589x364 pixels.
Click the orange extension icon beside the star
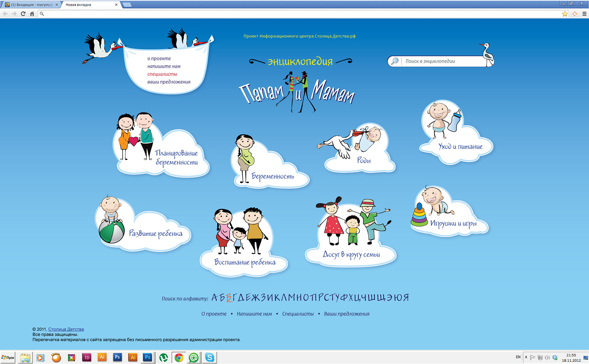(x=575, y=14)
